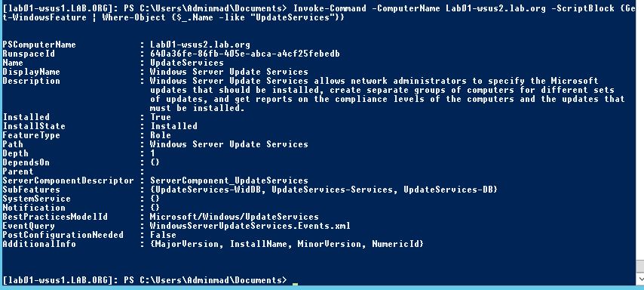Viewport: 644px width, 290px height.
Task: Click the bottom lab01-wsus1.LAB.ORG prompt text
Action: 57,280
